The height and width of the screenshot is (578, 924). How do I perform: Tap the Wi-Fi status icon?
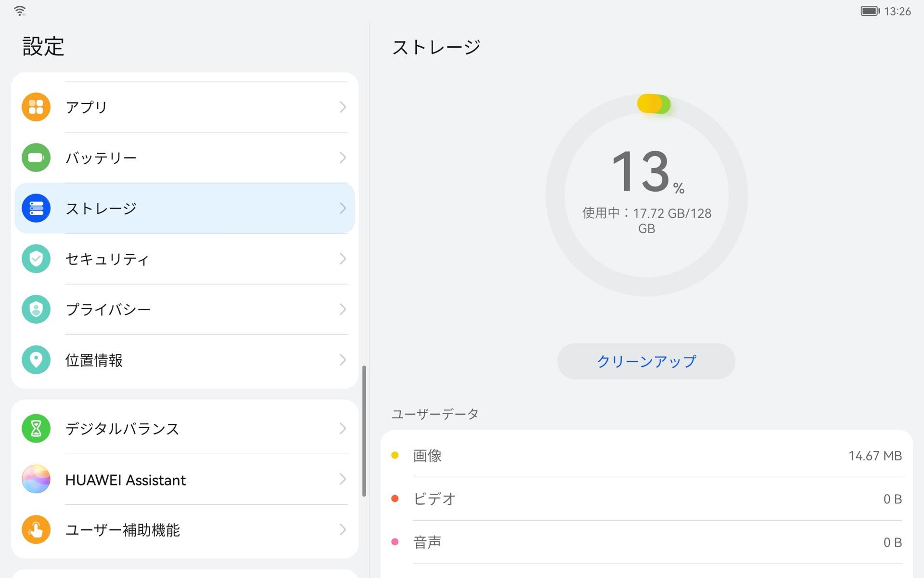pyautogui.click(x=20, y=11)
